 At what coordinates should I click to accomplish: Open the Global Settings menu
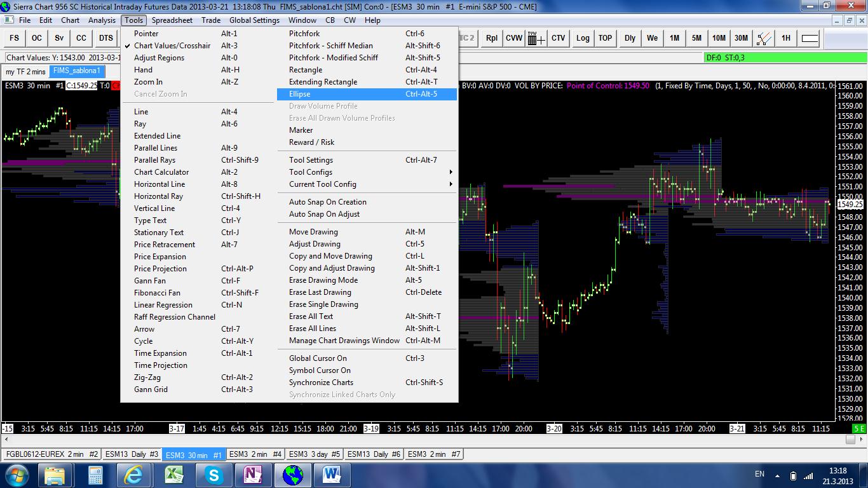click(254, 20)
